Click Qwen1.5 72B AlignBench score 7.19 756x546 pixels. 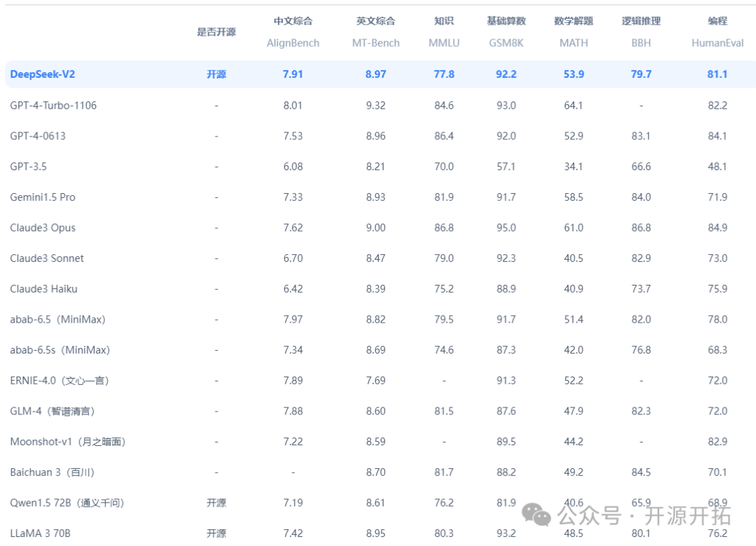click(293, 503)
